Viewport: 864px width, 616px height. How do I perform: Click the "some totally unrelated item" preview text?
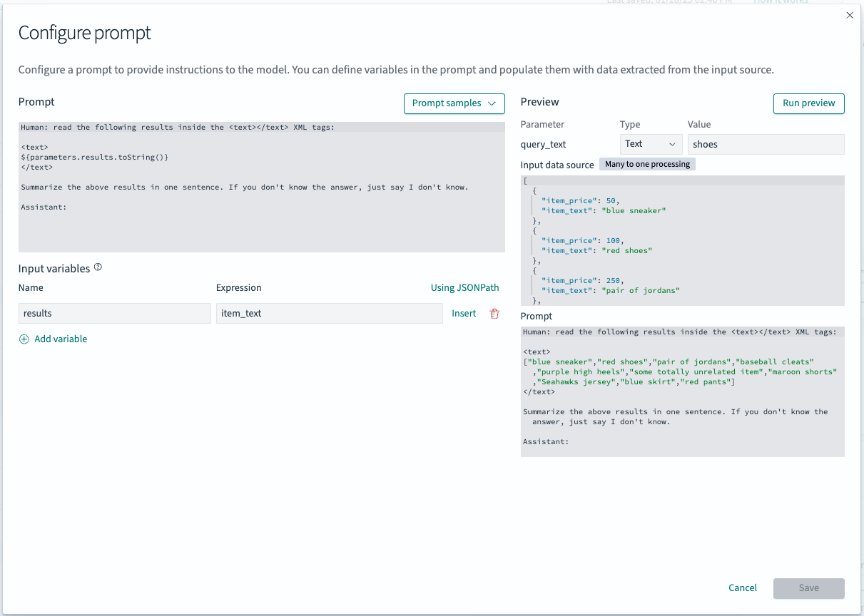(x=696, y=372)
